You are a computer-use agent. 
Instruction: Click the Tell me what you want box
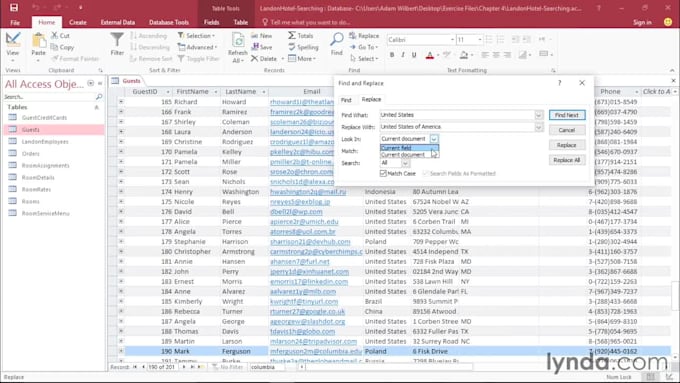point(310,22)
